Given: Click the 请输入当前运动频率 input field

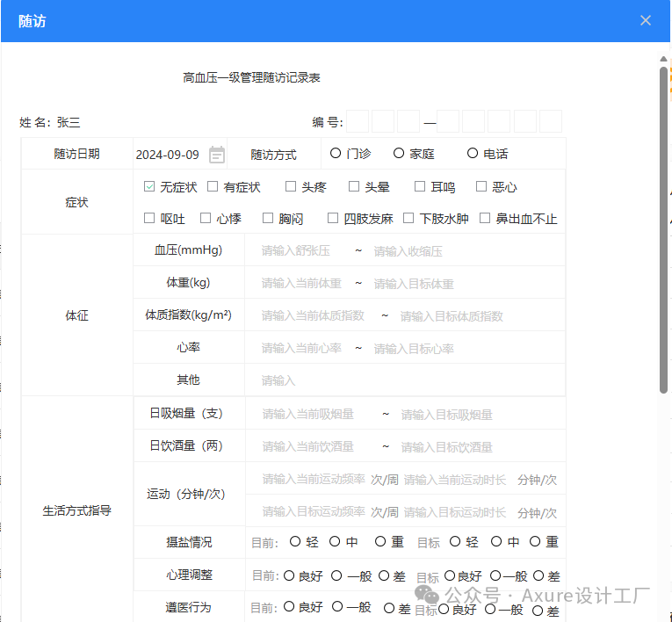Looking at the screenshot, I should (314, 480).
